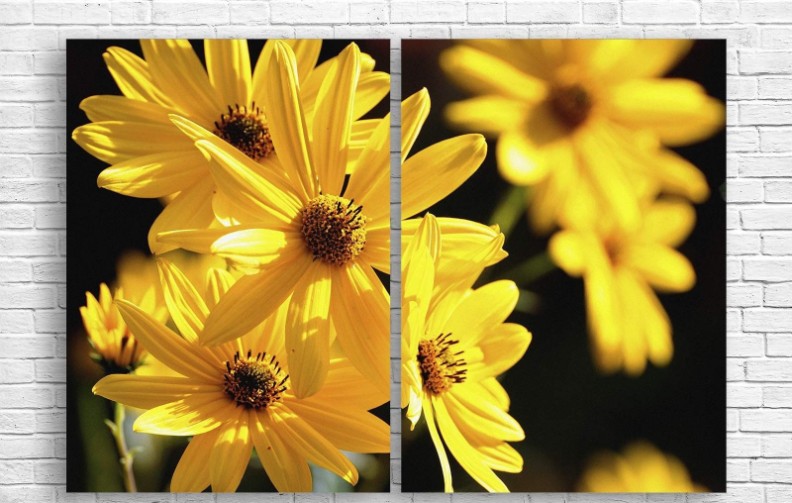This screenshot has width=792, height=503.
Task: Click the blurred top flower's center in right panel
Action: pyautogui.click(x=569, y=105)
